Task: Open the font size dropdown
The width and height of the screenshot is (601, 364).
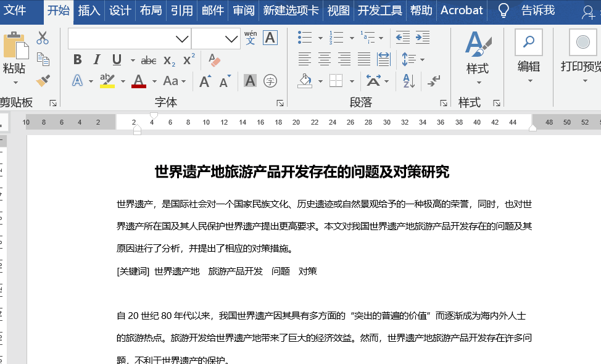Action: [231, 39]
